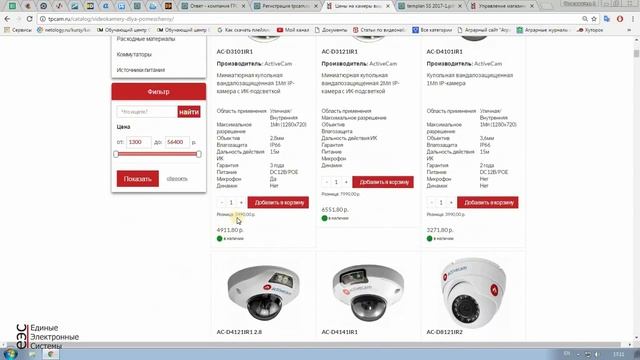Add AC-D4101IR1 to the cart

pos(488,202)
